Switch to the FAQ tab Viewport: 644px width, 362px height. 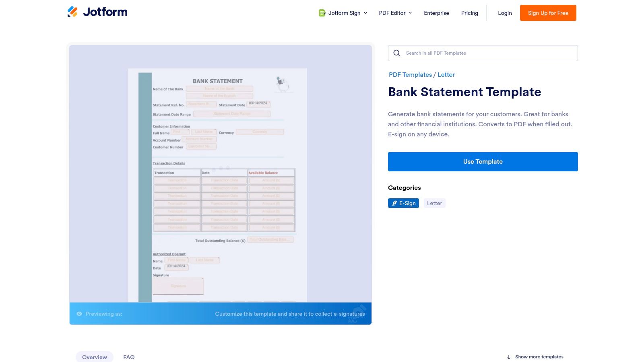click(129, 357)
